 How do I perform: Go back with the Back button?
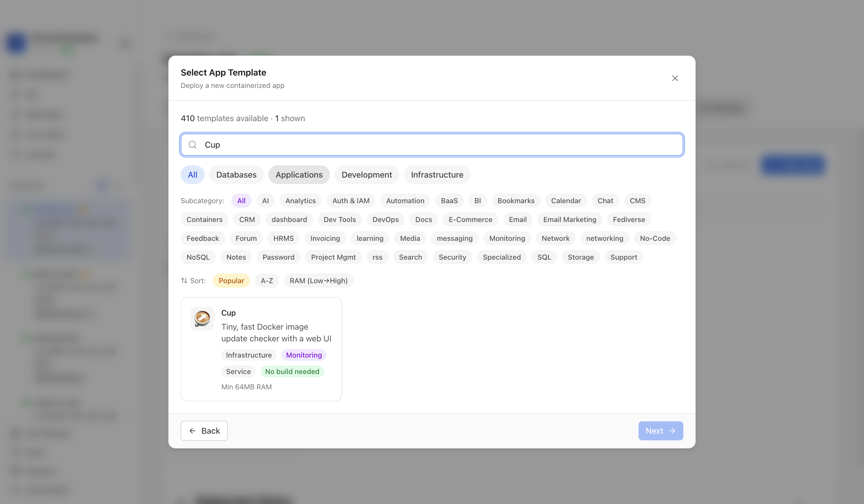tap(204, 431)
